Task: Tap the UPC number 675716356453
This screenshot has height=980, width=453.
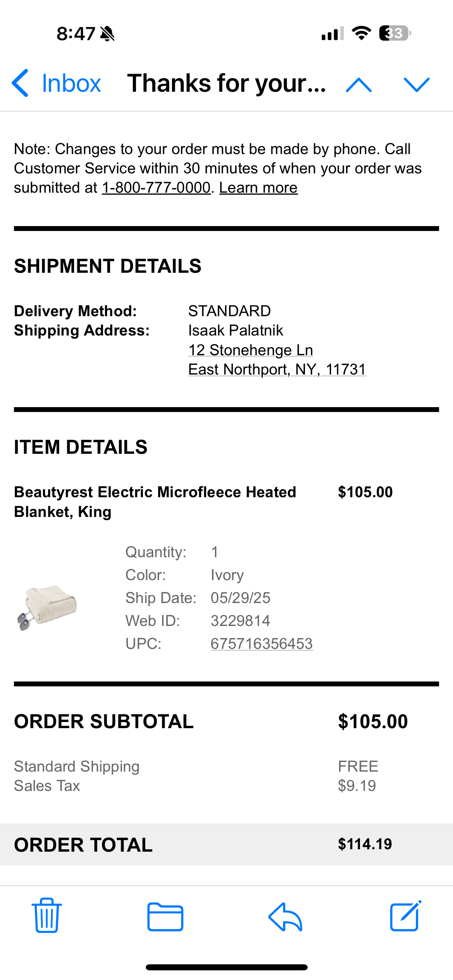Action: [262, 644]
